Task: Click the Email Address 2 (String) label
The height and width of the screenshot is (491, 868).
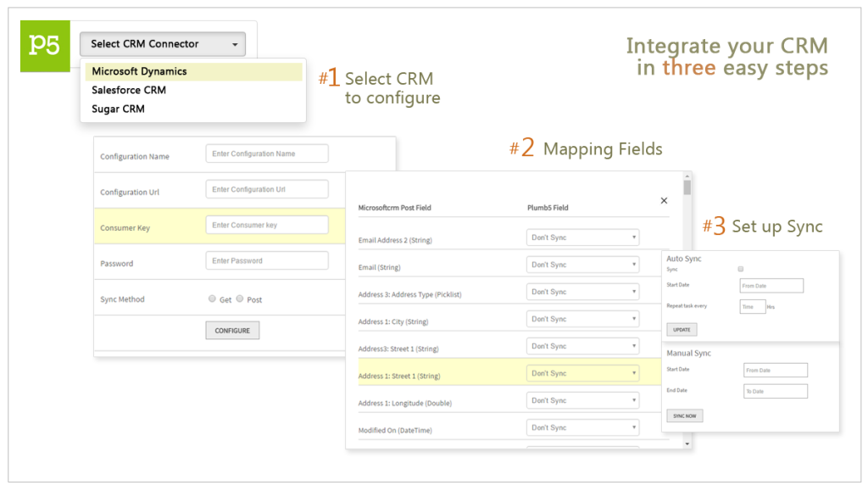Action: (x=395, y=240)
